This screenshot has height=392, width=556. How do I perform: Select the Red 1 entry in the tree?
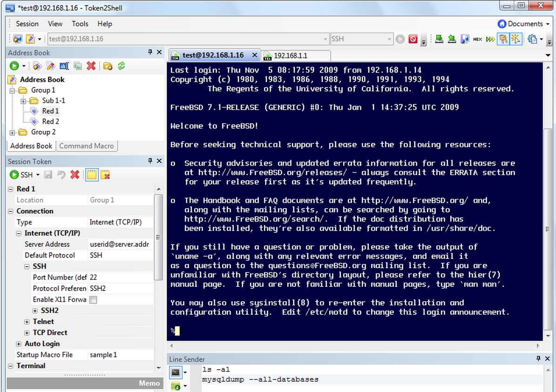[50, 111]
